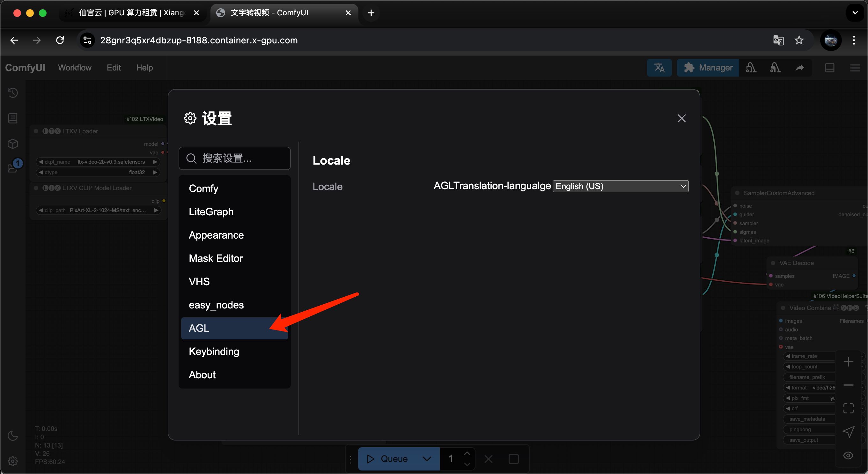Decrease the batch count stepper
This screenshot has width=868, height=474.
pos(467,464)
